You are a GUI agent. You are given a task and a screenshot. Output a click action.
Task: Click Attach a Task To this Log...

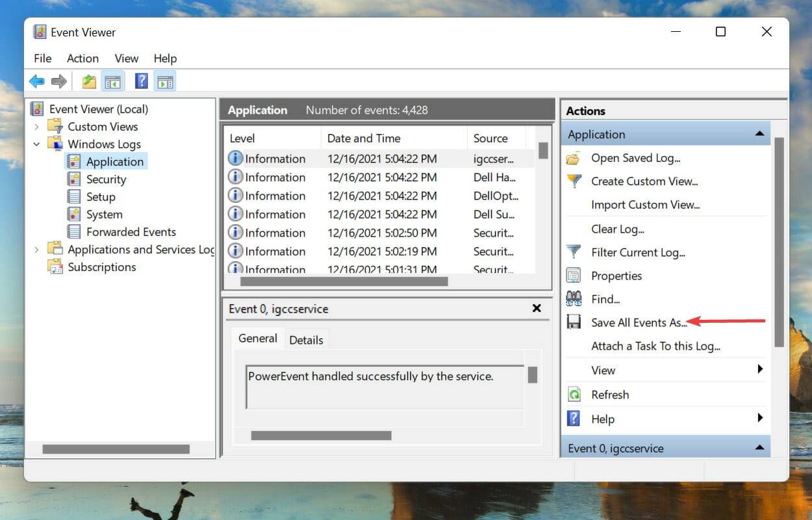click(655, 346)
